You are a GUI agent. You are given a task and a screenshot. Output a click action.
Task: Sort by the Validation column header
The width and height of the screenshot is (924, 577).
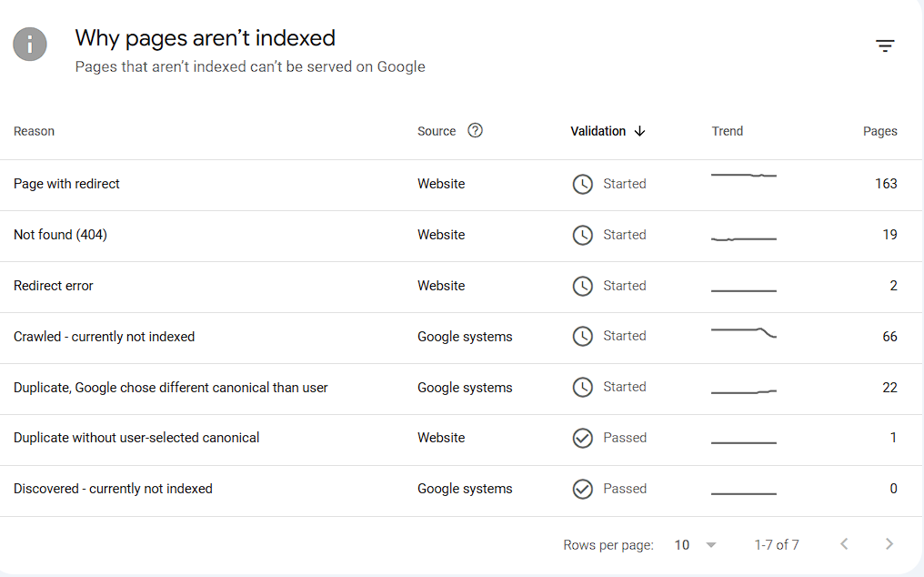click(x=598, y=131)
